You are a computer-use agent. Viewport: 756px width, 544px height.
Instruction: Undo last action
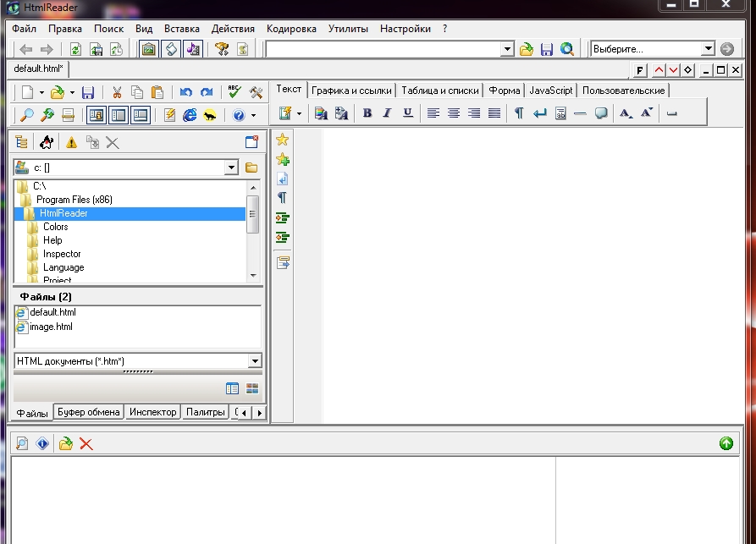tap(186, 92)
